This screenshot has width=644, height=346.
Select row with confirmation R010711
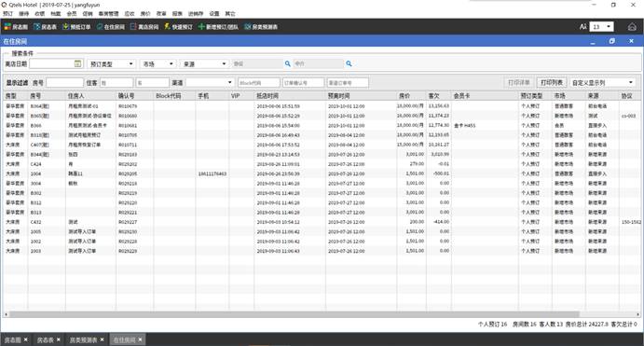click(x=322, y=145)
